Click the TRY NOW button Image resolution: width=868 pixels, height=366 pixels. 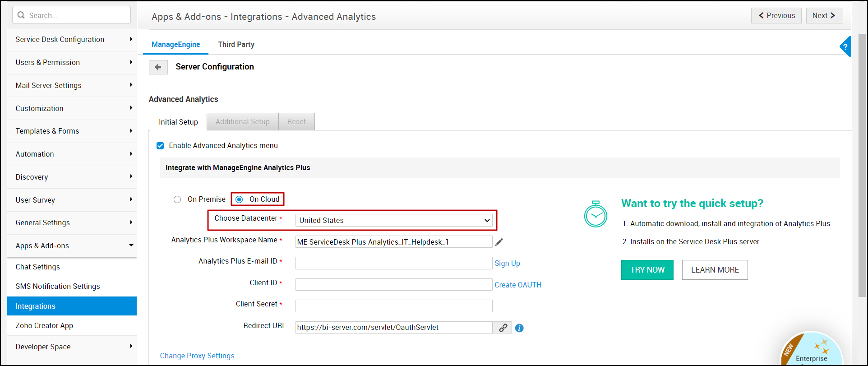pos(647,270)
